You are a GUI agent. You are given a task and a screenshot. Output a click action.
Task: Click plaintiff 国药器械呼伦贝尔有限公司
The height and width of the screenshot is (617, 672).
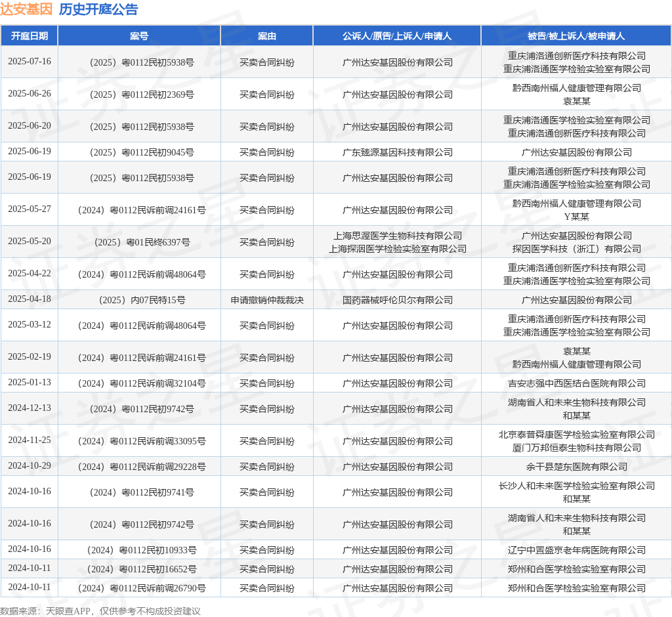point(397,300)
